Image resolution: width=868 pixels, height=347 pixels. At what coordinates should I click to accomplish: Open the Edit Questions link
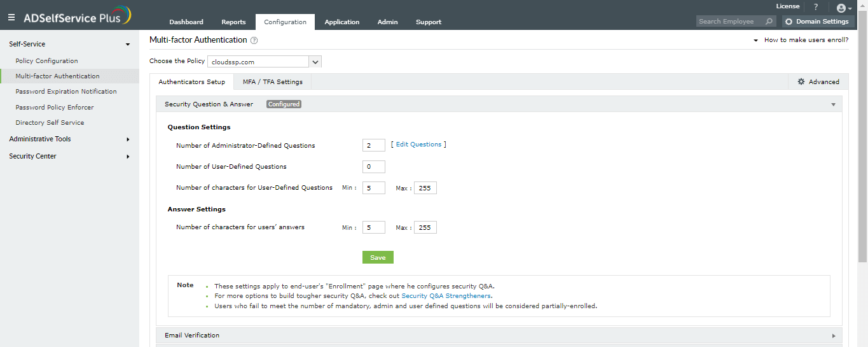click(x=418, y=145)
